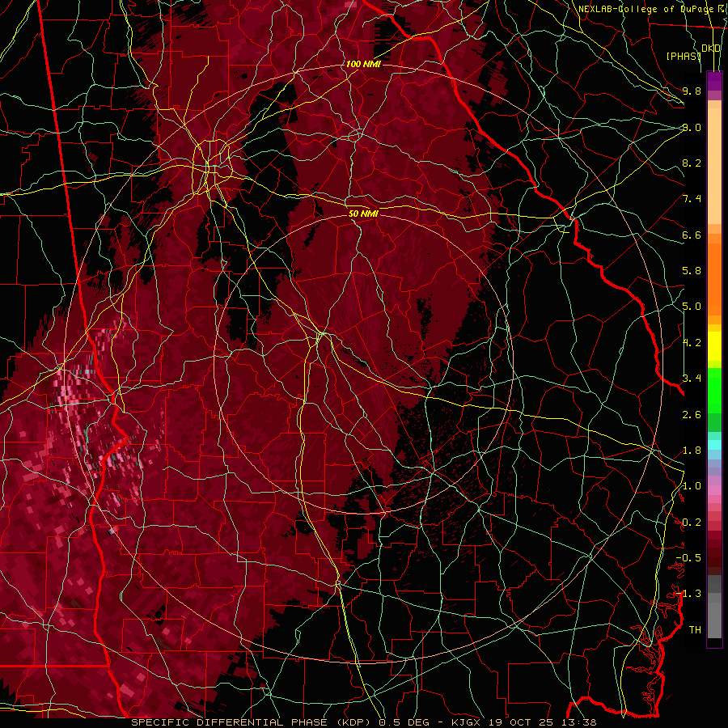The height and width of the screenshot is (728, 728).
Task: Click the 5.8 legend value
Action: [692, 271]
